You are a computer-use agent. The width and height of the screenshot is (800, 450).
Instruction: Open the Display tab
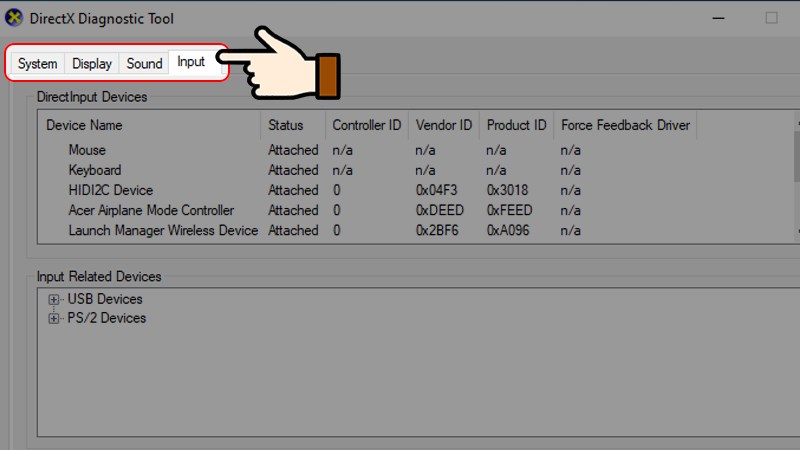pos(92,64)
